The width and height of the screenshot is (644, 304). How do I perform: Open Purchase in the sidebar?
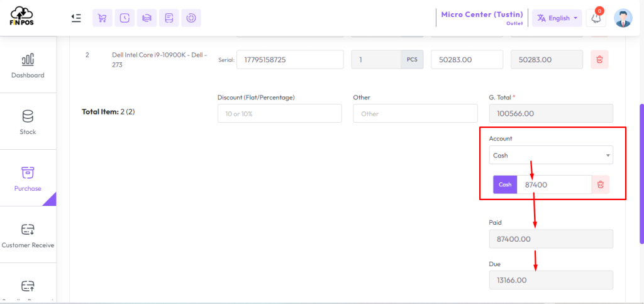pyautogui.click(x=28, y=178)
